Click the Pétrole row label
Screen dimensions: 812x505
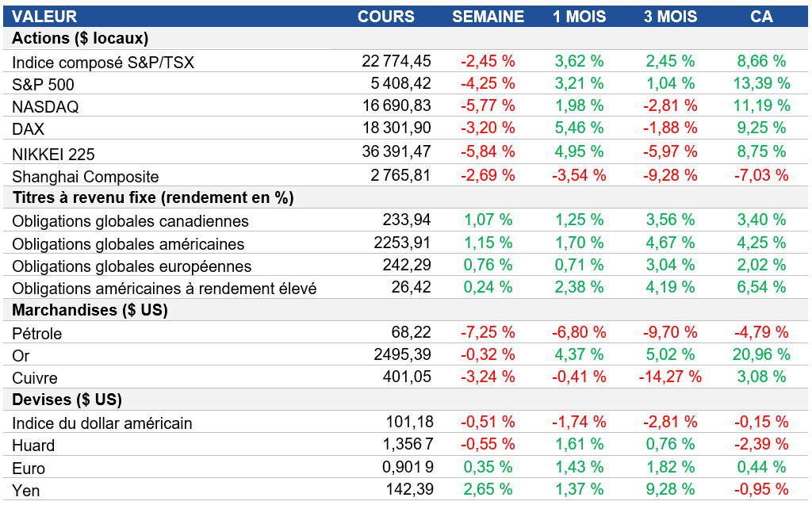(x=37, y=334)
